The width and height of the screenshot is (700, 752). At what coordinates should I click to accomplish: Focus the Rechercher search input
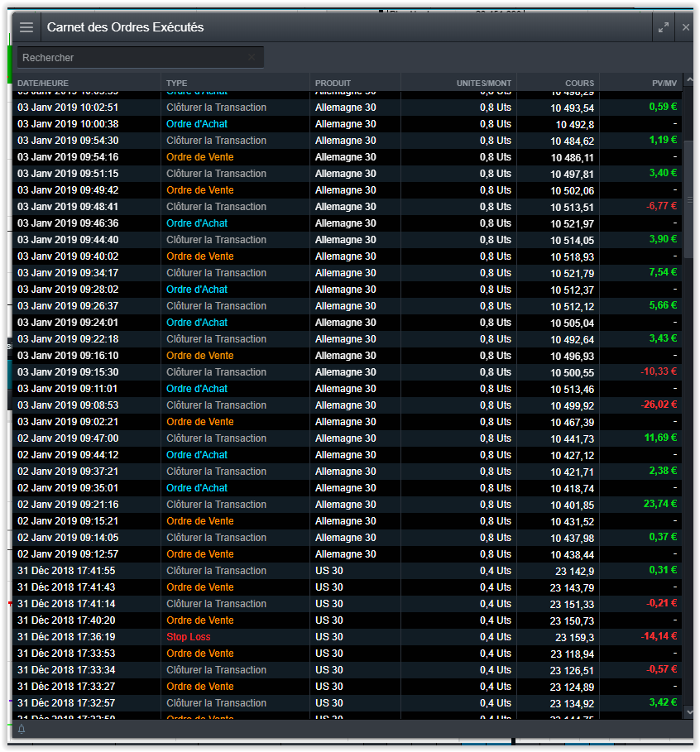point(132,58)
